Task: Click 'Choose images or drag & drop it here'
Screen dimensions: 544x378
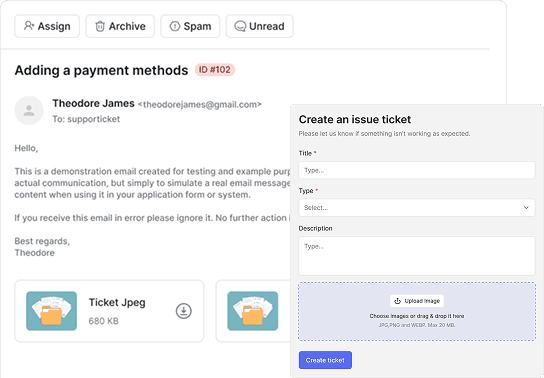Action: pos(417,316)
